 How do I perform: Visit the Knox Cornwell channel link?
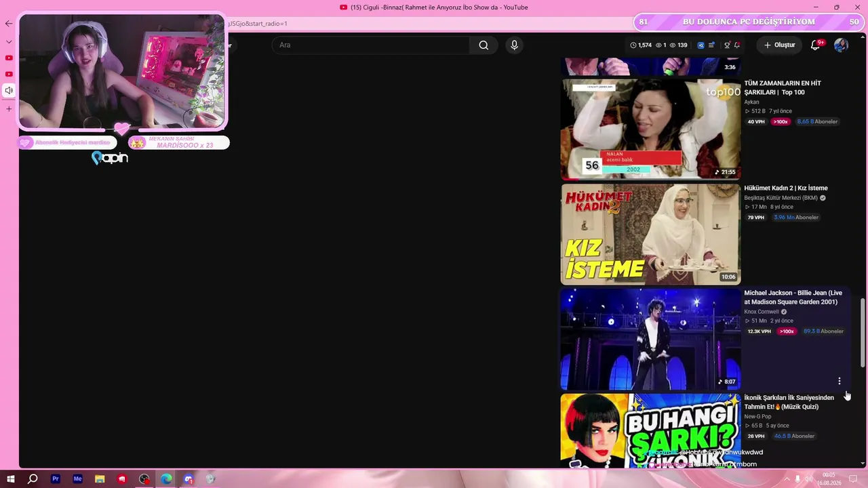[762, 312]
